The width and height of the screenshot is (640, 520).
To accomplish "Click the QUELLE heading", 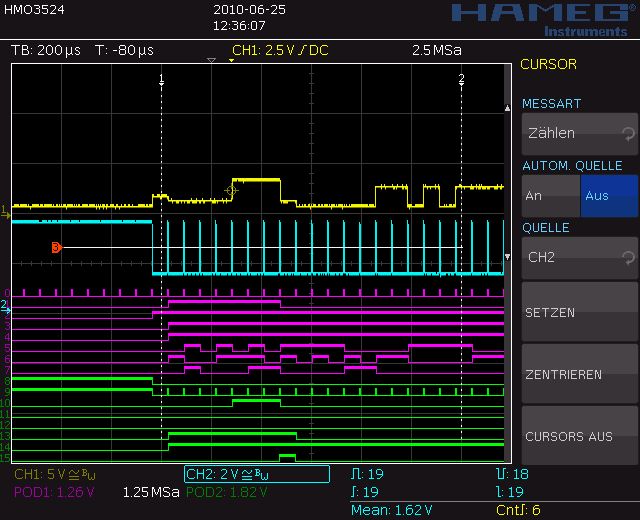I will pyautogui.click(x=546, y=228).
